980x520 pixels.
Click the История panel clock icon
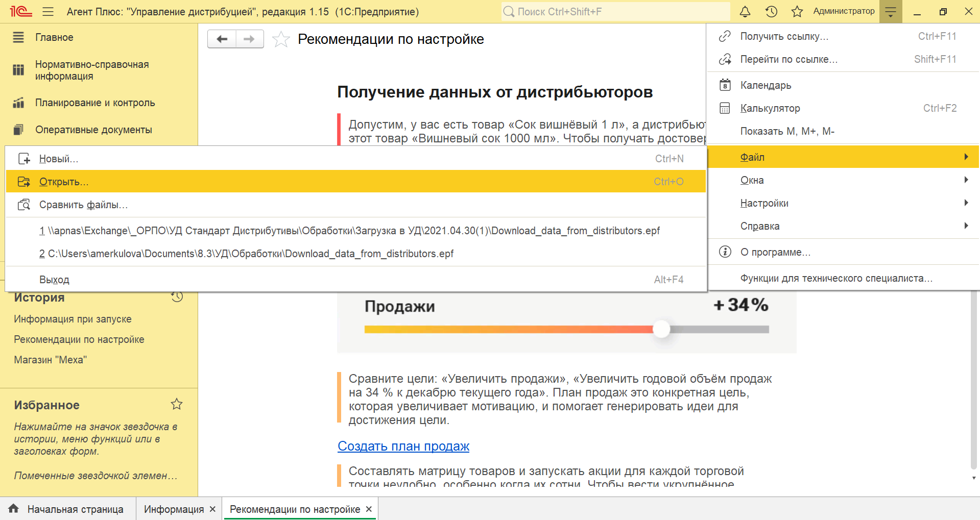pyautogui.click(x=177, y=296)
